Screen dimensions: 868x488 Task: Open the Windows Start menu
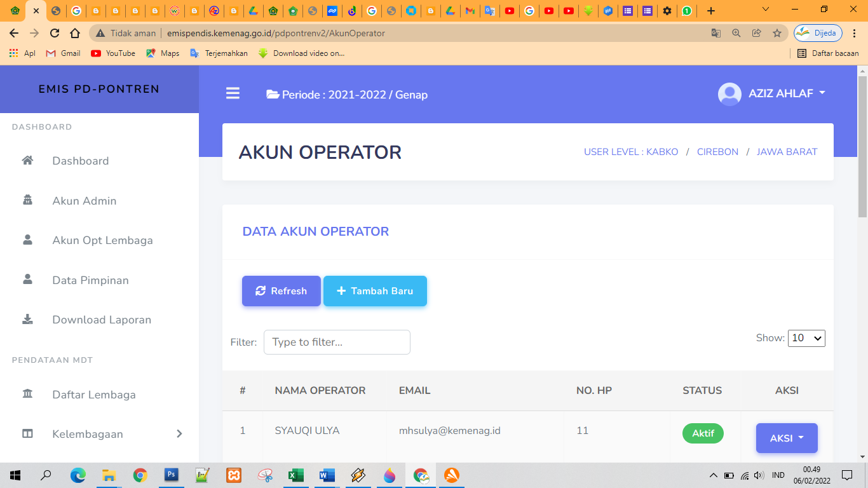tap(15, 475)
